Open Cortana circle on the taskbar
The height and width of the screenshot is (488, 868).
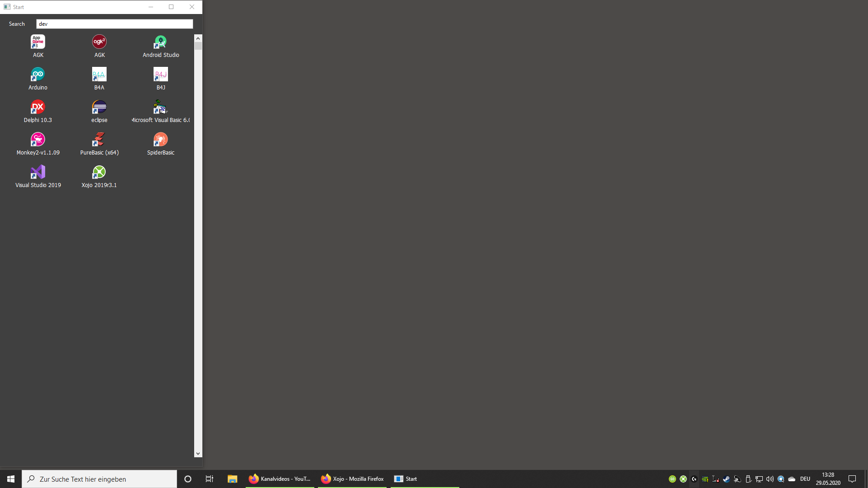coord(188,479)
